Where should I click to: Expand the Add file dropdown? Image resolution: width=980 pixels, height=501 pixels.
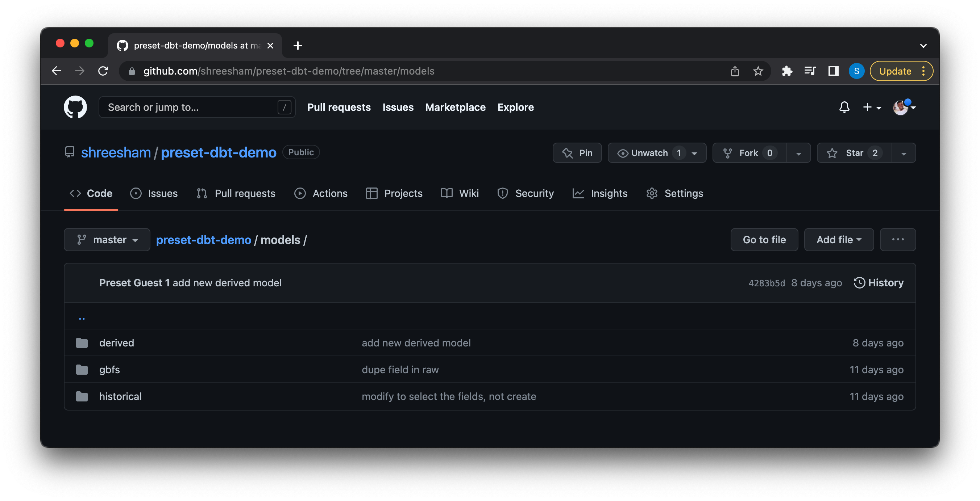[x=839, y=240]
